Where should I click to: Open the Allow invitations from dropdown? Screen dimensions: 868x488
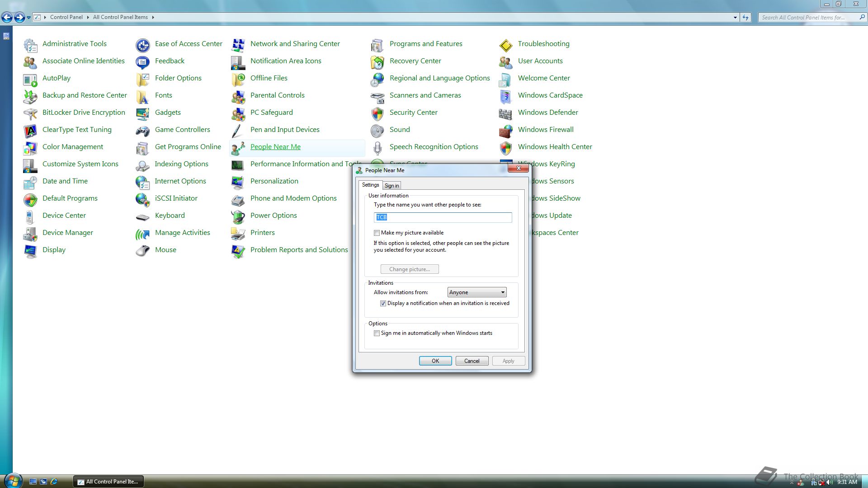pyautogui.click(x=477, y=292)
